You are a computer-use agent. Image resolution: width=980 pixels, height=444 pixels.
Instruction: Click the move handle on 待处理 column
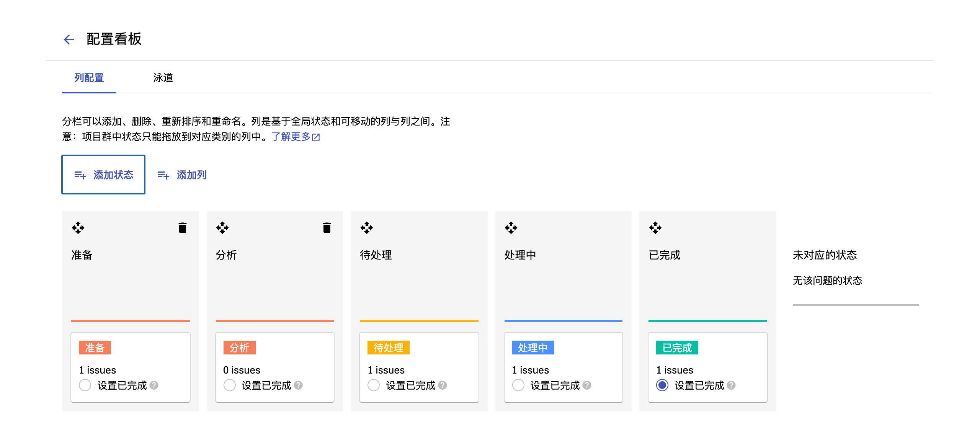click(x=367, y=228)
